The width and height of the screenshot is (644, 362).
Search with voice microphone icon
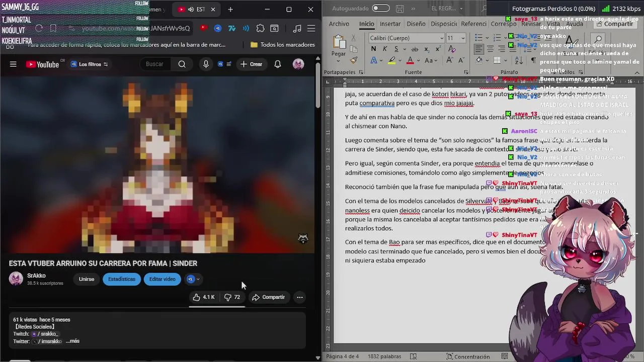(x=206, y=64)
